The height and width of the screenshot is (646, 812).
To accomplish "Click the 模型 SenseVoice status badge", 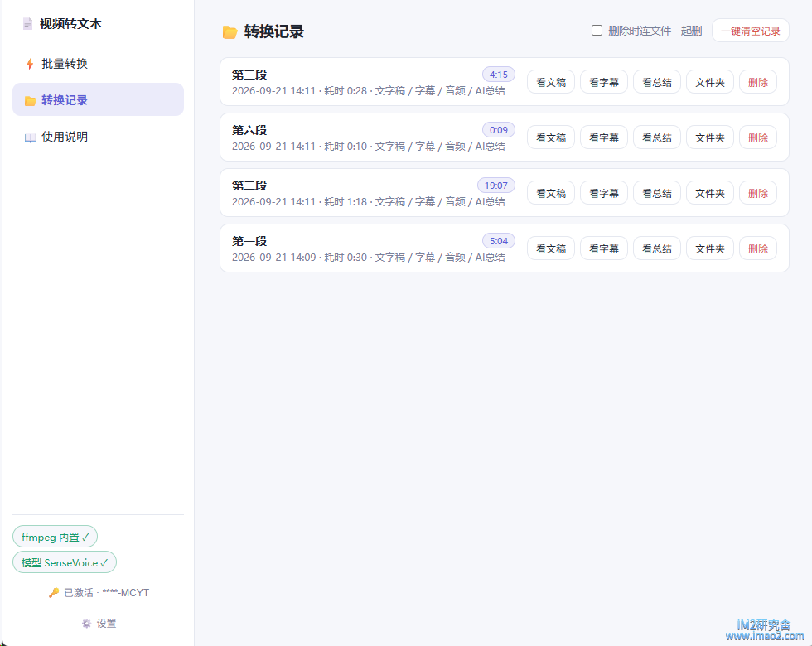I will 65,562.
